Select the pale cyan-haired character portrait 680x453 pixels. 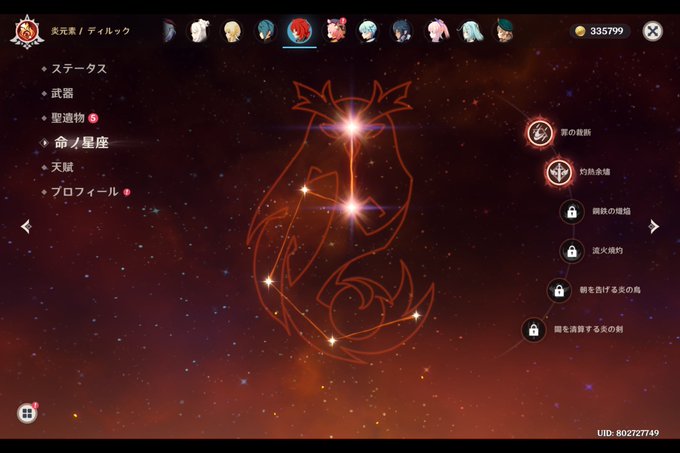click(470, 31)
